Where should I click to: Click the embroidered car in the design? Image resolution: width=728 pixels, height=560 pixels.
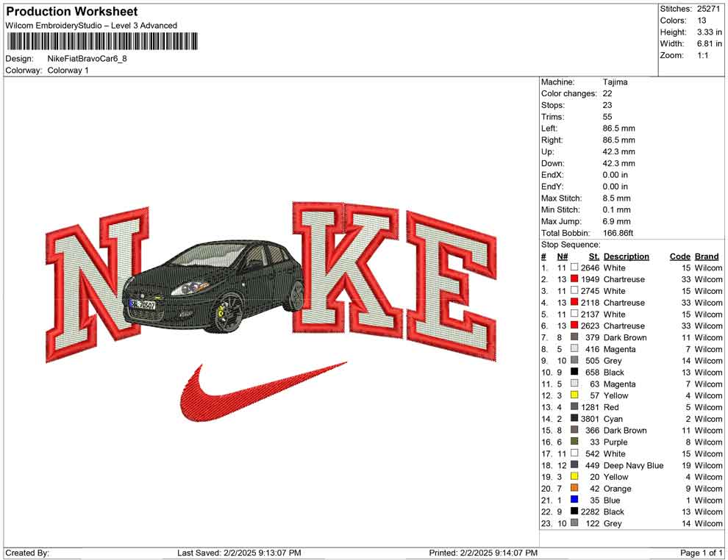pos(213,287)
